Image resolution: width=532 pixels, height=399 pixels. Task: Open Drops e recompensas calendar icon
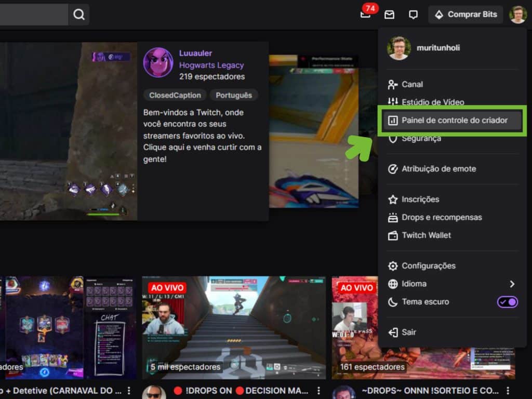click(x=393, y=217)
